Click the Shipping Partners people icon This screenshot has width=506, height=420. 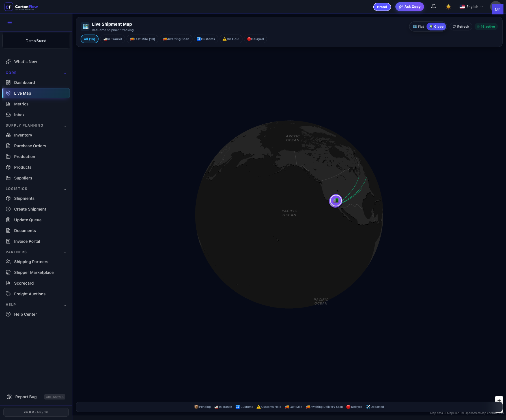point(8,262)
